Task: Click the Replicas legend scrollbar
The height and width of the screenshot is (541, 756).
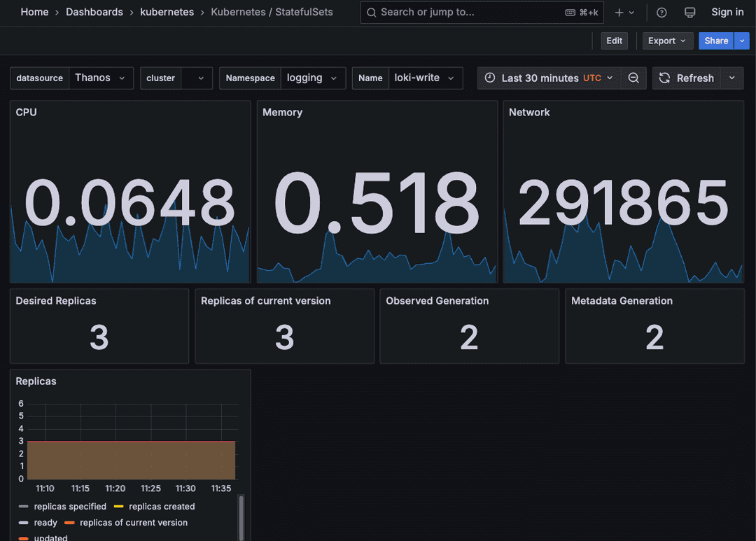Action: click(x=241, y=517)
